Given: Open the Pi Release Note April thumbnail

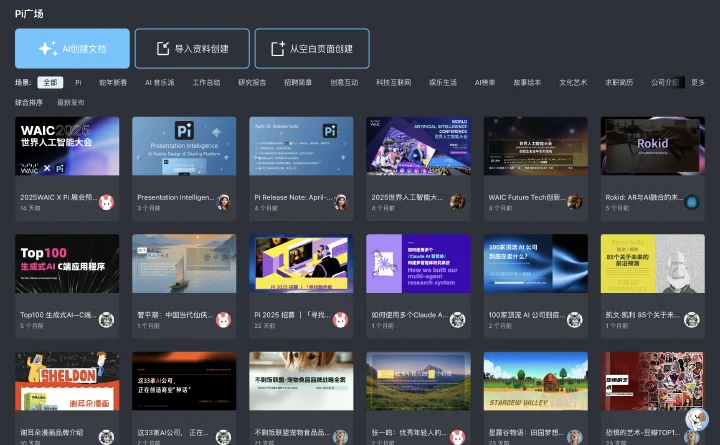Looking at the screenshot, I should (x=301, y=146).
